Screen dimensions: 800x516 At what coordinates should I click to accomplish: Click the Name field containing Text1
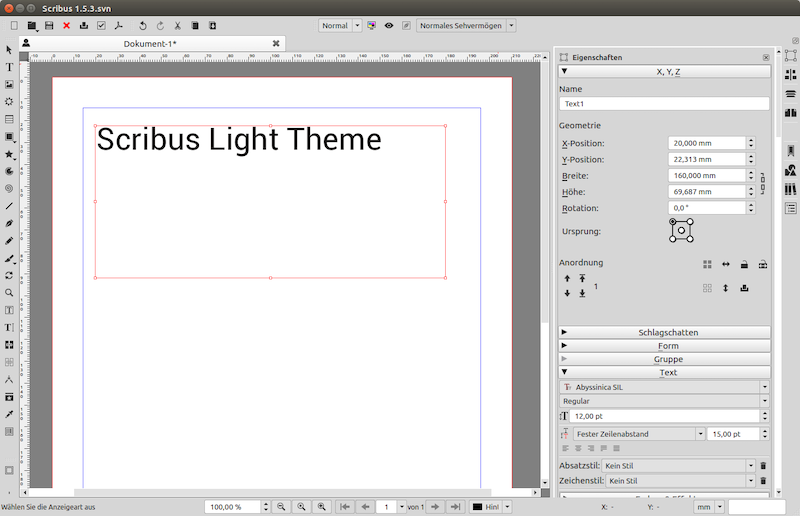pyautogui.click(x=664, y=104)
